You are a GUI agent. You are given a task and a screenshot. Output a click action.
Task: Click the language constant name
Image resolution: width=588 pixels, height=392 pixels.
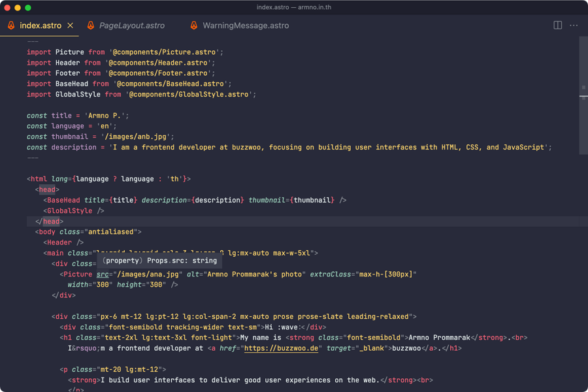coord(67,126)
